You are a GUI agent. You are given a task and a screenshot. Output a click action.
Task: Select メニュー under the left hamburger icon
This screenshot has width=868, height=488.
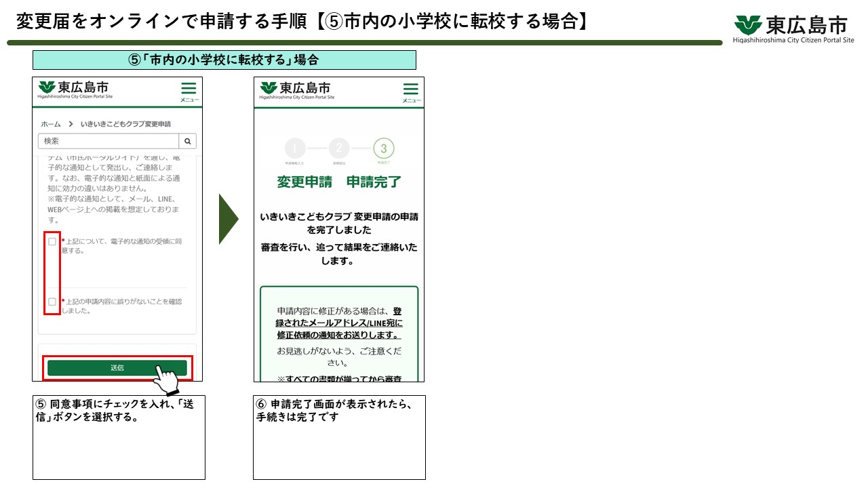(189, 100)
